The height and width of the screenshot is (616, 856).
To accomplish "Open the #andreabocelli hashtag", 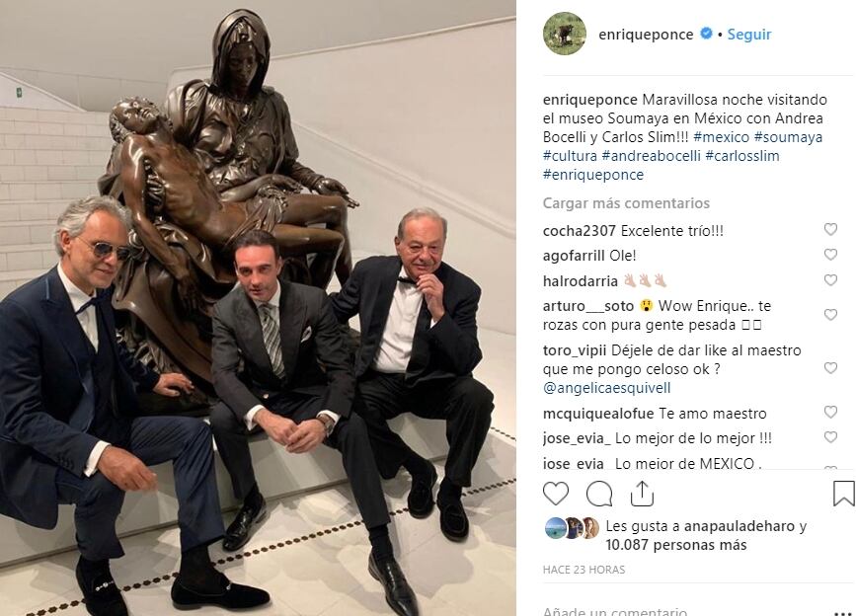I will point(651,156).
